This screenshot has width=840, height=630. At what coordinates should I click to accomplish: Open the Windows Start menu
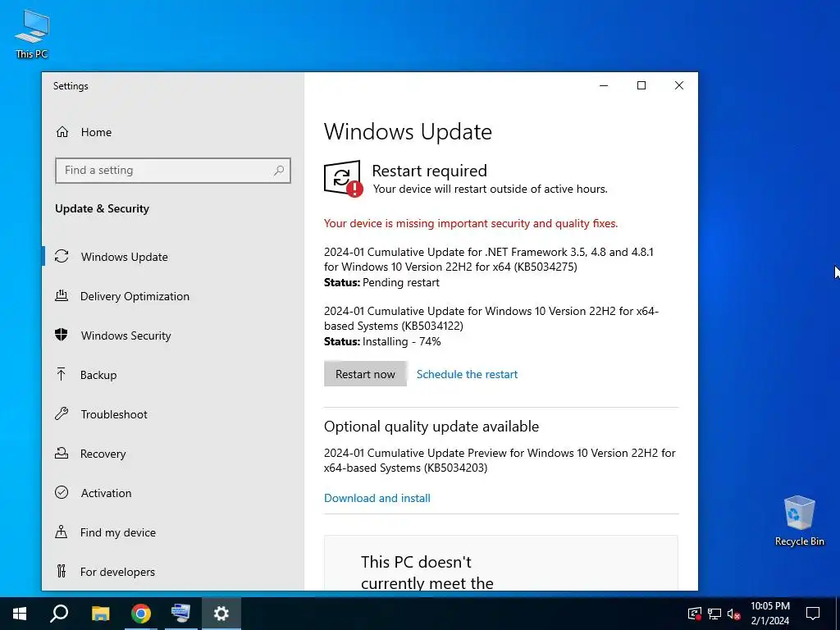tap(20, 614)
